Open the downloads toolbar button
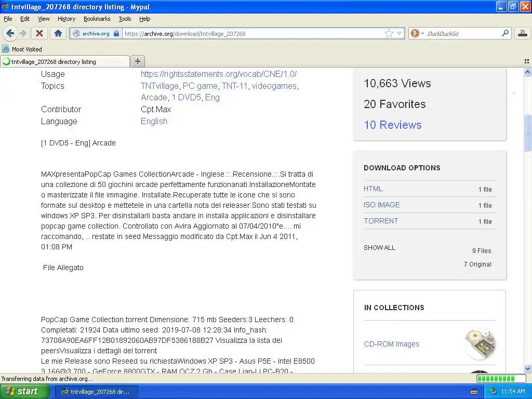 [x=523, y=33]
